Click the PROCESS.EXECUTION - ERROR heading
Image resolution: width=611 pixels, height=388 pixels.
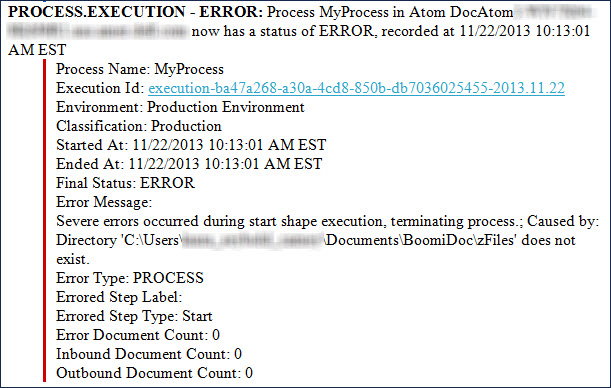[x=136, y=12]
